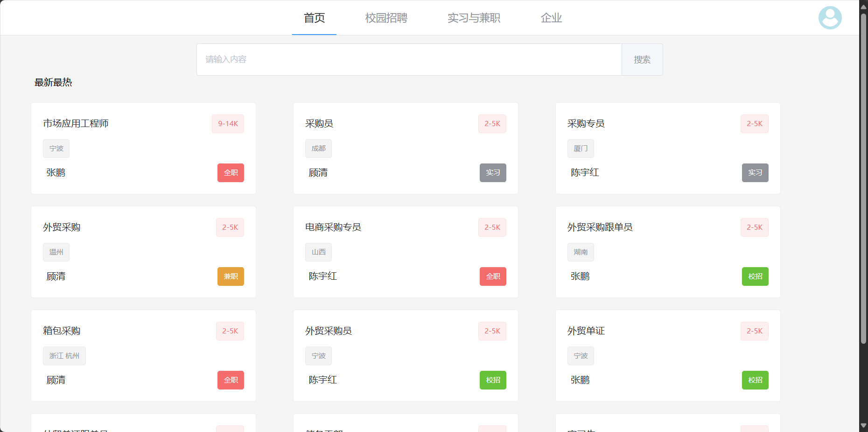The width and height of the screenshot is (868, 432).
Task: Open the 采购专员 job listing
Action: click(x=586, y=123)
